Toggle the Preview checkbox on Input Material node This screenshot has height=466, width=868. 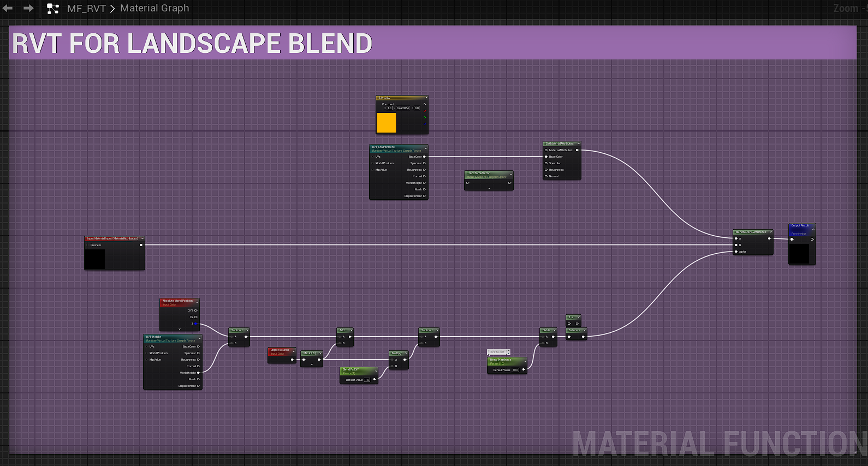[x=88, y=245]
